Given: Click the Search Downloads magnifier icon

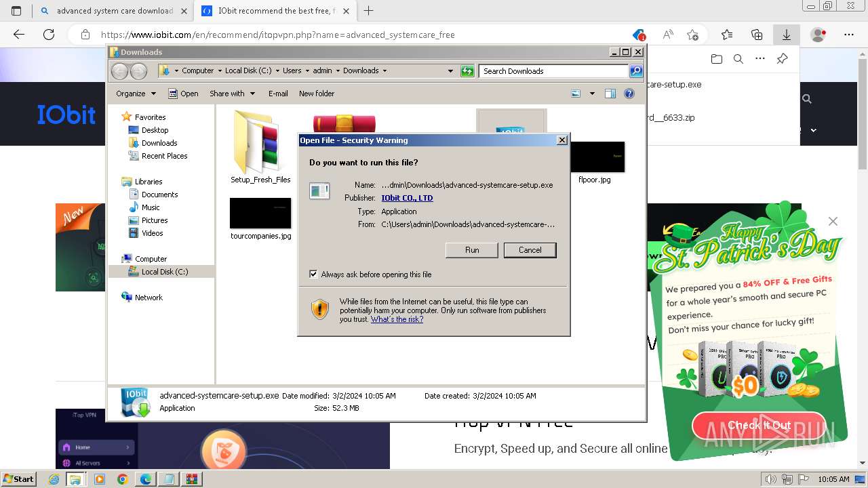Looking at the screenshot, I should click(635, 70).
